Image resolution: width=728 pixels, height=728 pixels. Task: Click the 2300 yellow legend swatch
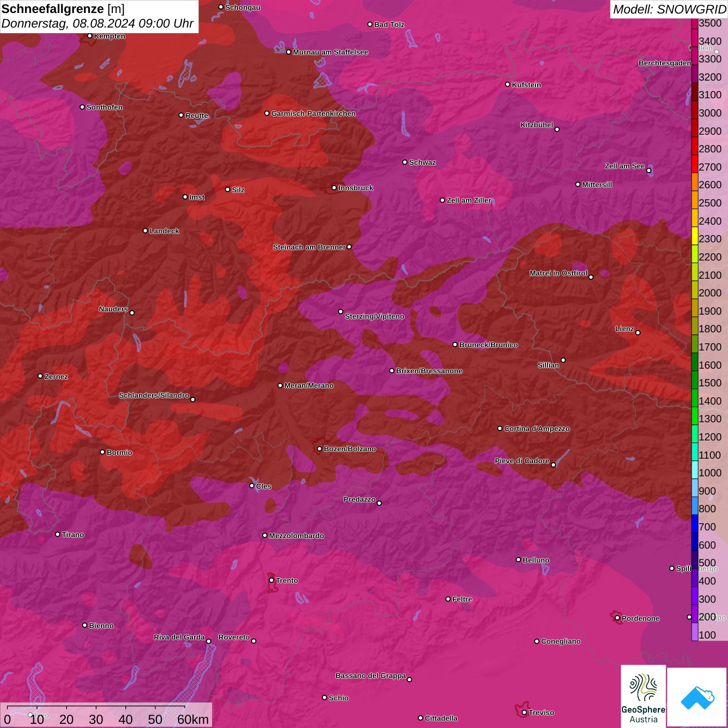695,236
